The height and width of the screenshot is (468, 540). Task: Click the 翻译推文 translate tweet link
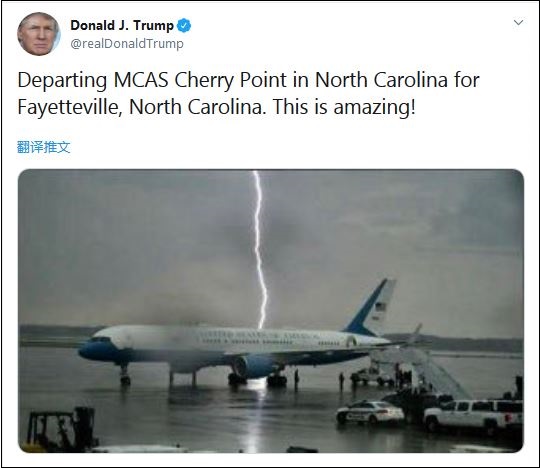(x=44, y=147)
